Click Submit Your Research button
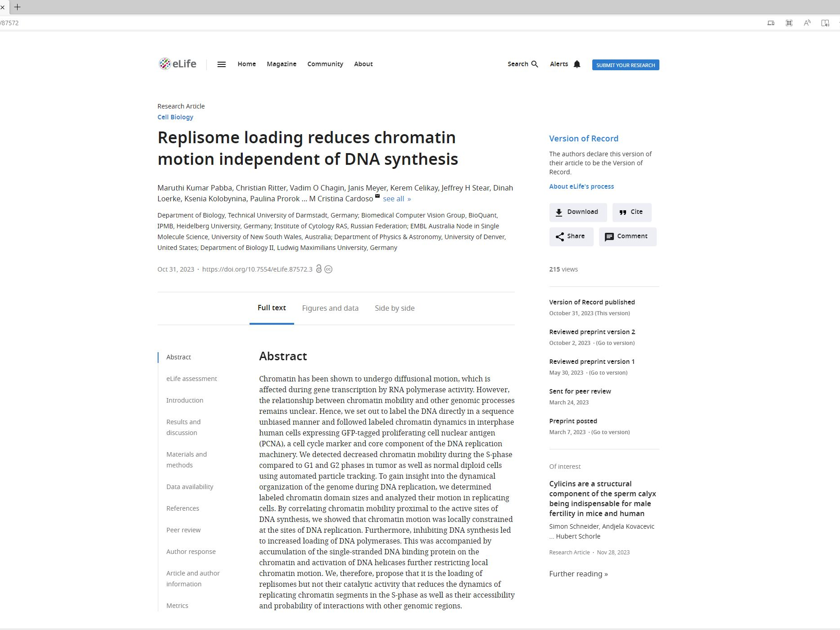 pos(626,65)
